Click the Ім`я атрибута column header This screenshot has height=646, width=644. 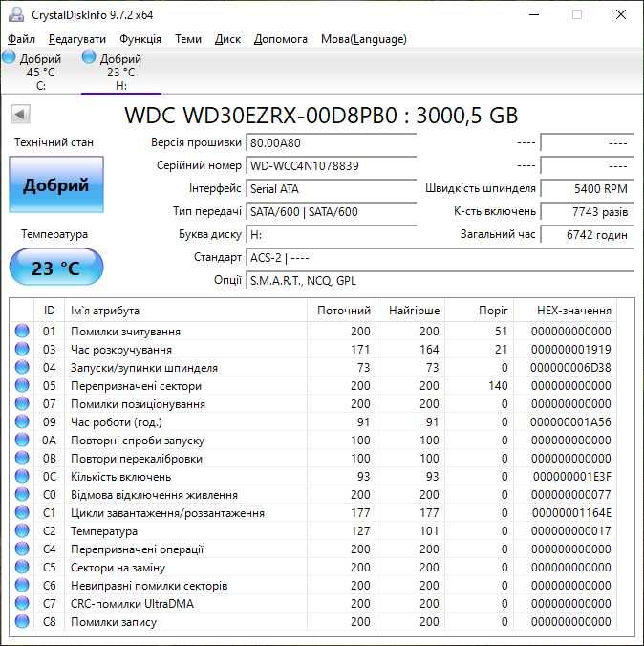(185, 311)
